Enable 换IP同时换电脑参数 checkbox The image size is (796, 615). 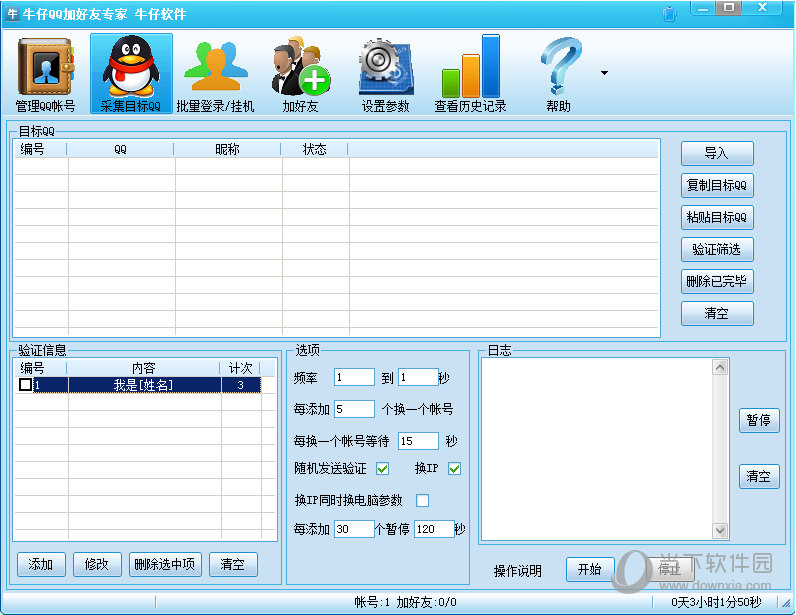[422, 500]
